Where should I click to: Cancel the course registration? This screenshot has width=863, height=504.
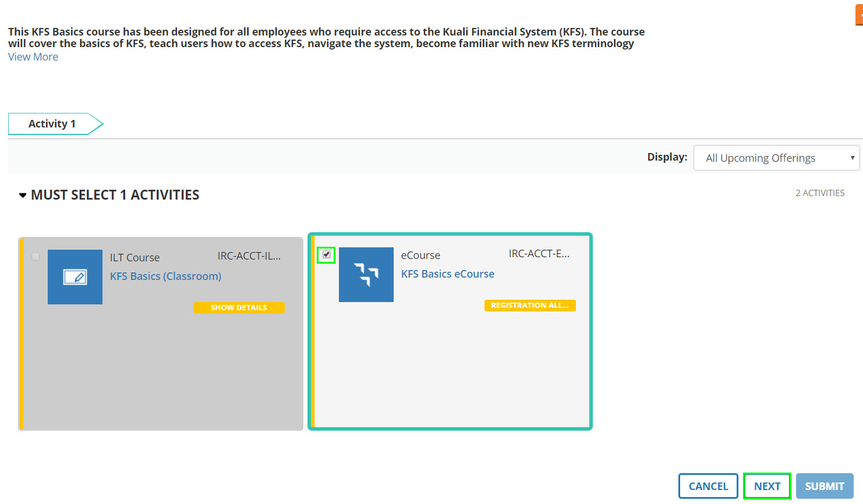[x=708, y=486]
